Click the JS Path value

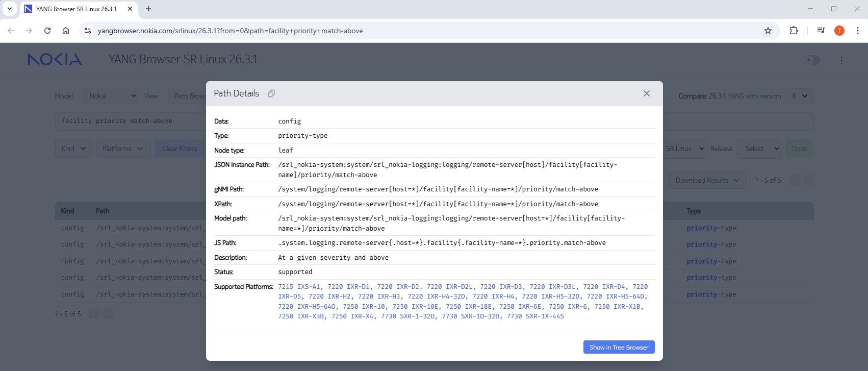click(x=442, y=243)
